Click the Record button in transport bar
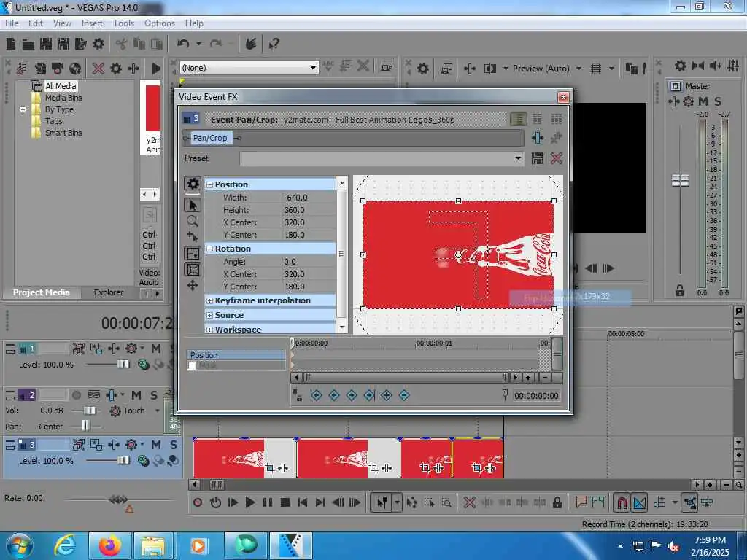The width and height of the screenshot is (747, 560). 198,502
